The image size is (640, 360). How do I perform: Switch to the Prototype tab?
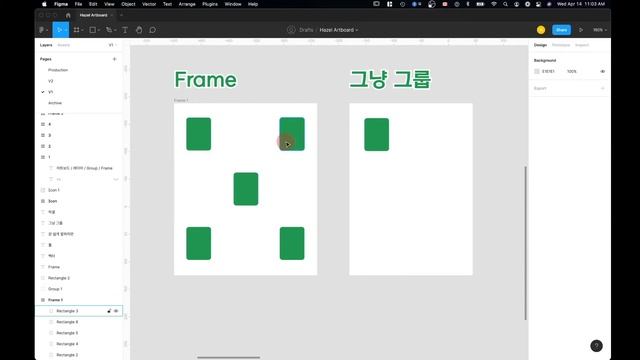pos(561,45)
